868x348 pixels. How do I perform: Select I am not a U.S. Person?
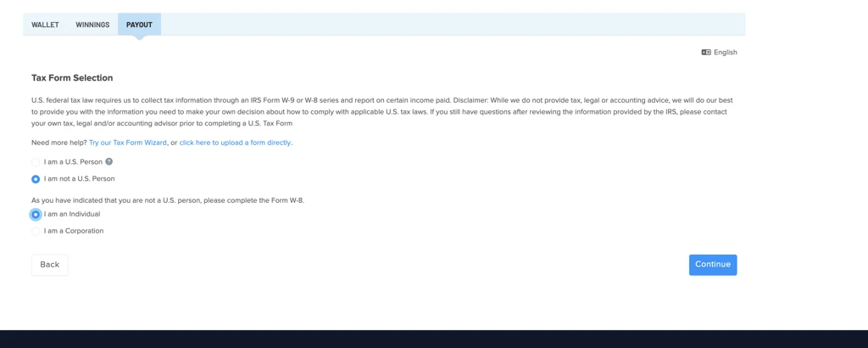36,179
